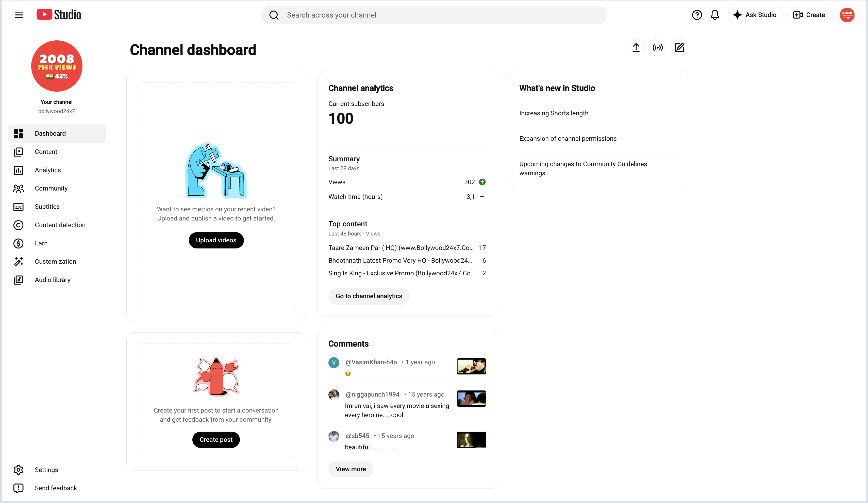The height and width of the screenshot is (503, 868).
Task: Click the Search across your channel field
Action: point(434,15)
